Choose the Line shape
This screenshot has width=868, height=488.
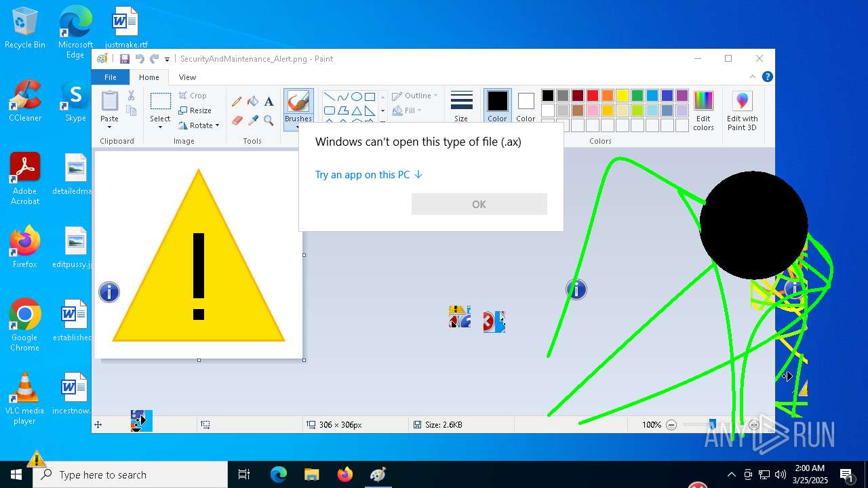coord(329,96)
